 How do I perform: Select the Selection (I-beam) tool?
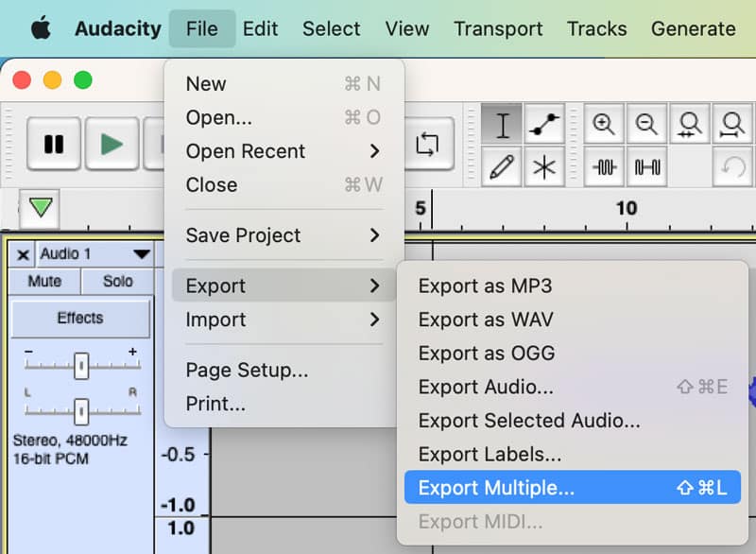click(502, 125)
